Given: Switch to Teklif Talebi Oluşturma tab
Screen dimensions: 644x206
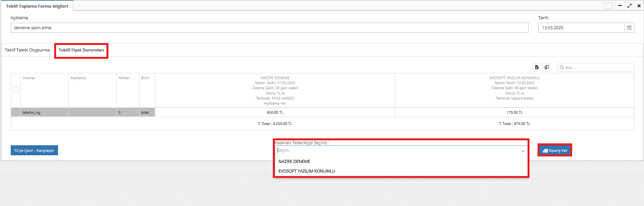Looking at the screenshot, I should pyautogui.click(x=27, y=50).
